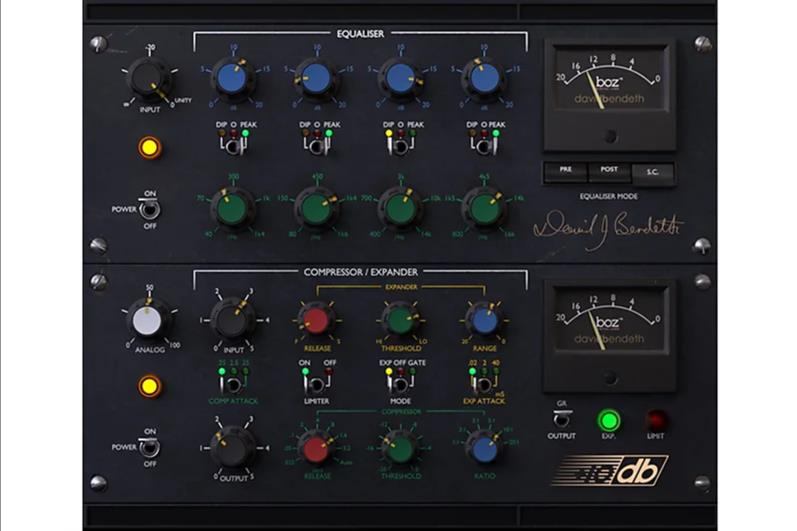The height and width of the screenshot is (531, 797).
Task: Flip the second band DIP/PEAK switch
Action: 317,147
